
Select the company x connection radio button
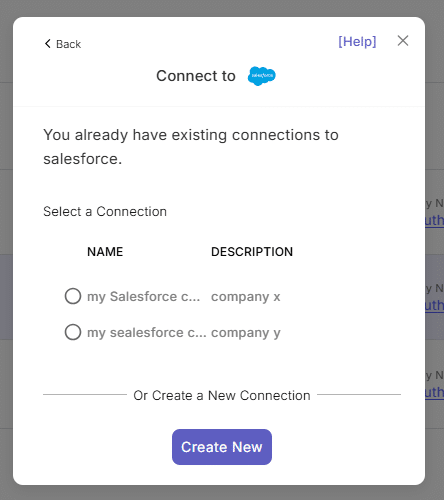click(73, 296)
